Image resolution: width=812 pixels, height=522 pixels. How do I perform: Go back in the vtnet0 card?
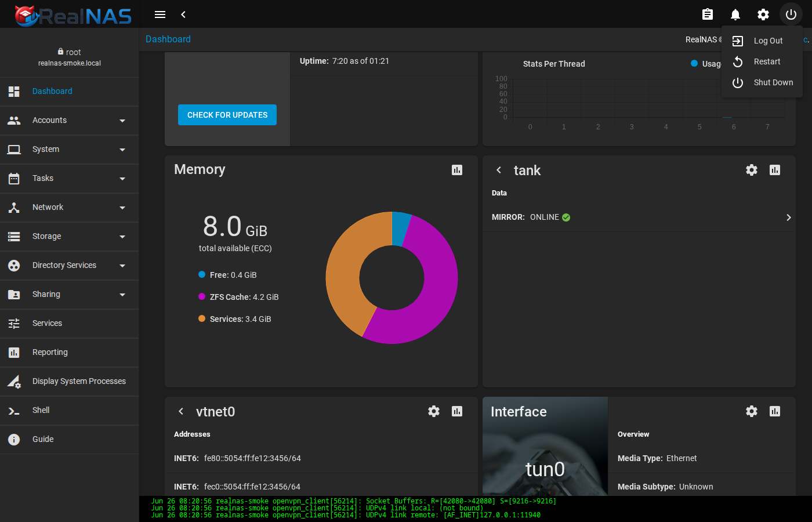point(181,411)
